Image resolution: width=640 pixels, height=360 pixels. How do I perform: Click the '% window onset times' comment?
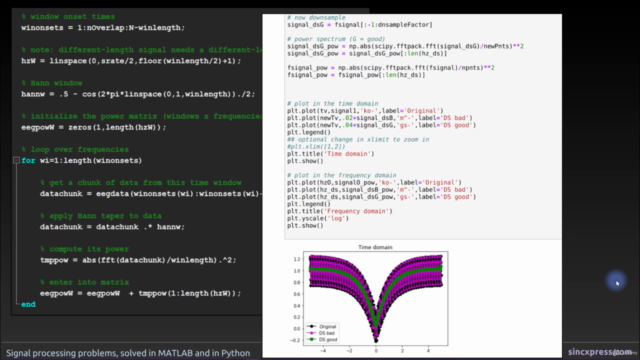[68, 17]
